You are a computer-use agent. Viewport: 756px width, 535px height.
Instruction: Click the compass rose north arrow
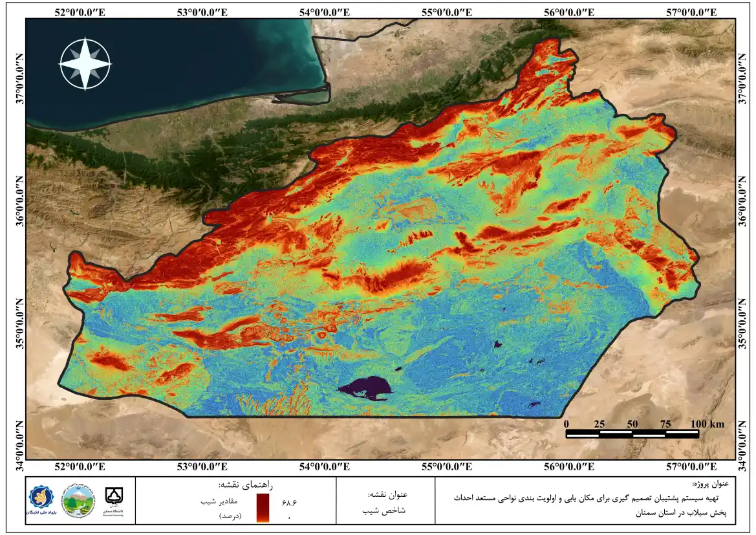click(x=85, y=63)
